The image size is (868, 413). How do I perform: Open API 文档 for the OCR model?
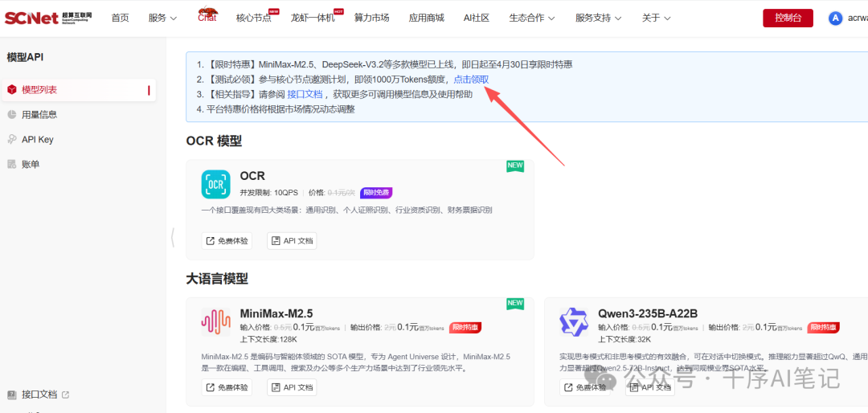tap(292, 241)
